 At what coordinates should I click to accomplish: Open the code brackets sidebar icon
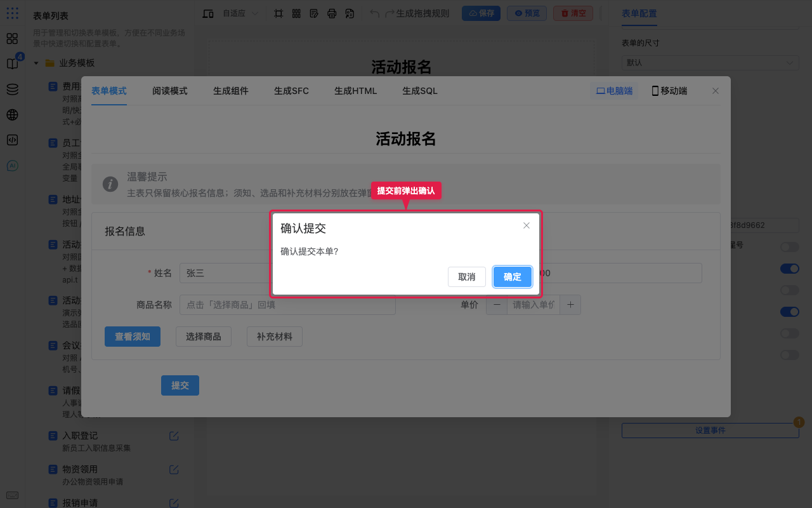pyautogui.click(x=12, y=140)
